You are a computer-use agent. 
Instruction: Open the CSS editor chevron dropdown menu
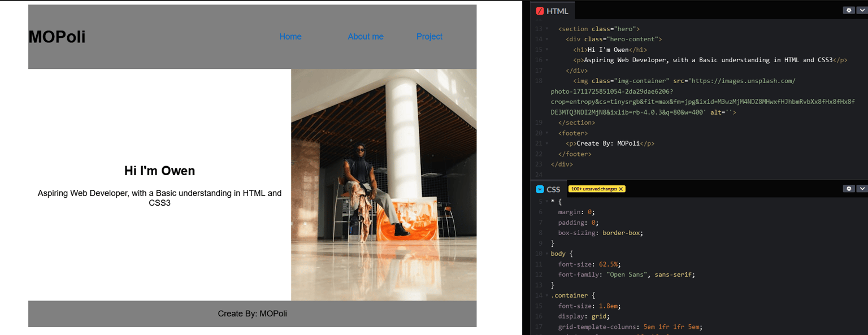coord(862,189)
